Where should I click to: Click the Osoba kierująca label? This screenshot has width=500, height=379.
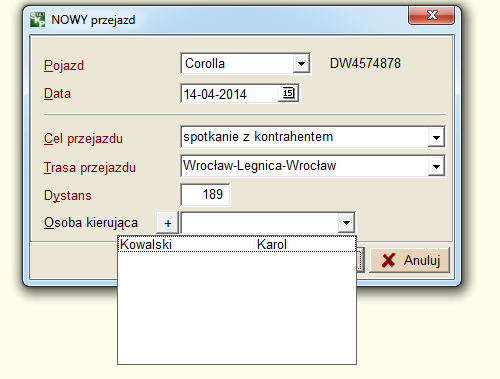[91, 223]
